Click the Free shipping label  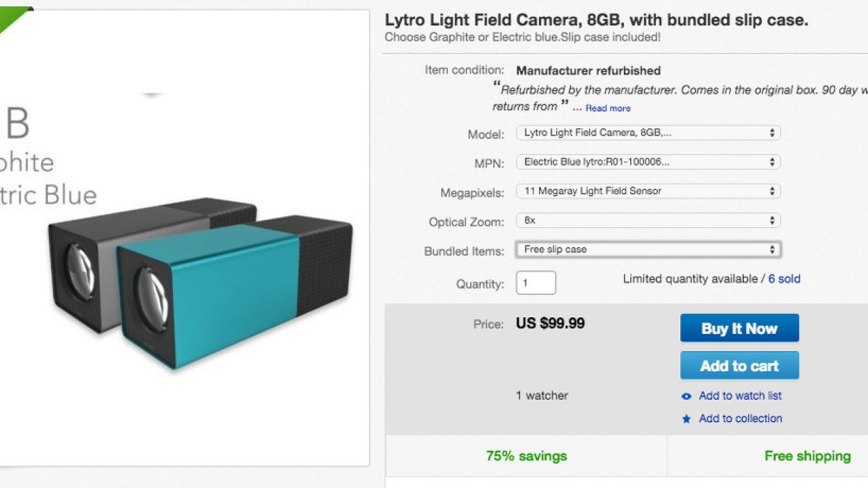pos(807,455)
